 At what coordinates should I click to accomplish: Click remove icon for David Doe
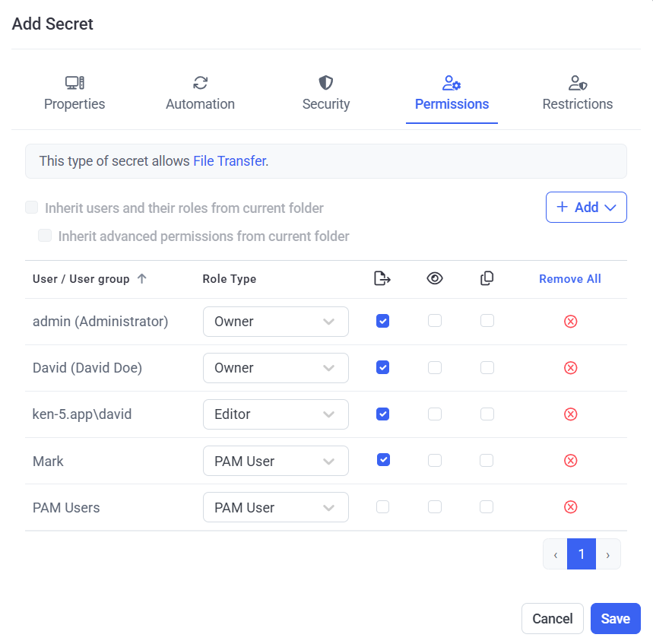click(570, 368)
